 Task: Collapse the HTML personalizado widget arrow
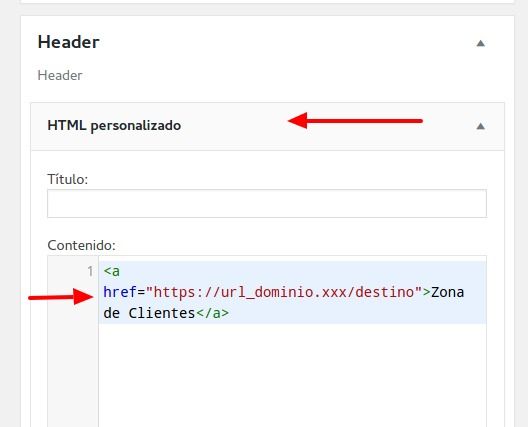point(481,126)
